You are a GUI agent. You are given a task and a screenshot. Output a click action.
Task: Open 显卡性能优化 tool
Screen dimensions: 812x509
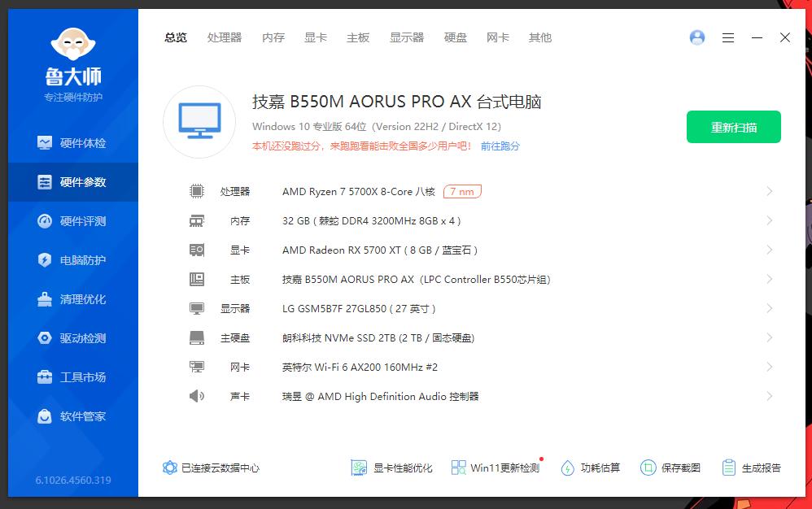(x=391, y=468)
